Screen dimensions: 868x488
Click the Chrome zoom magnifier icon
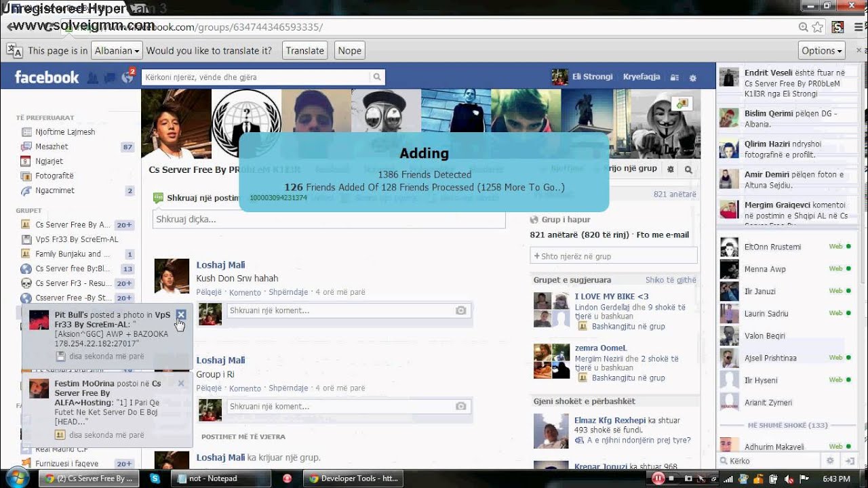coord(803,27)
